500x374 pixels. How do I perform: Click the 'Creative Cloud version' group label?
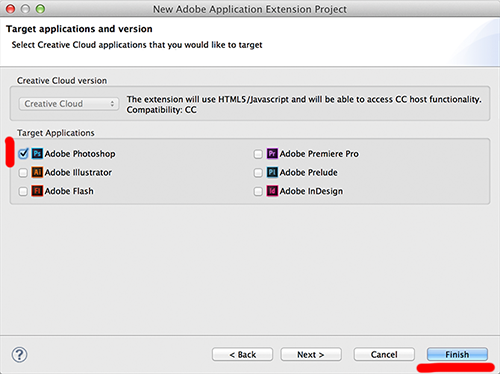click(62, 81)
